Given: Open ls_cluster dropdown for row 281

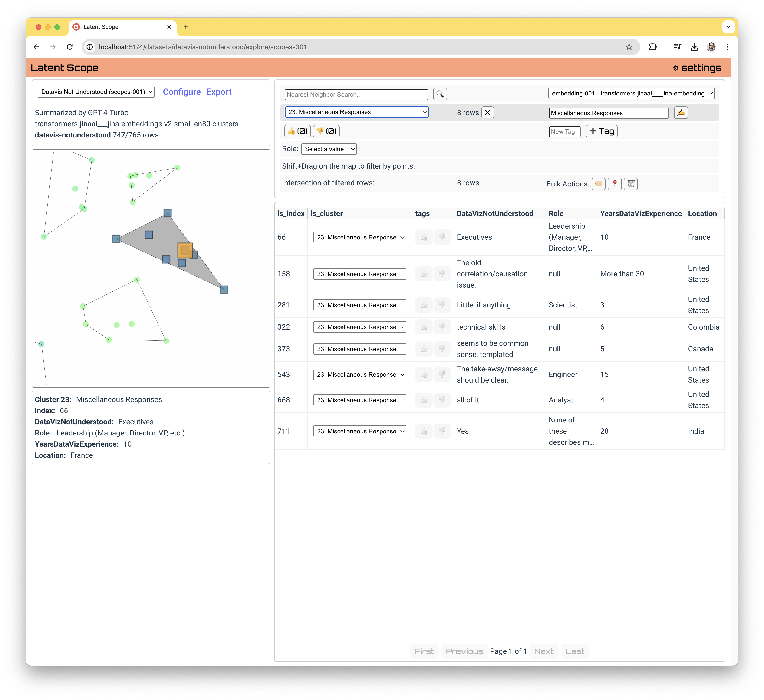Looking at the screenshot, I should pos(360,305).
